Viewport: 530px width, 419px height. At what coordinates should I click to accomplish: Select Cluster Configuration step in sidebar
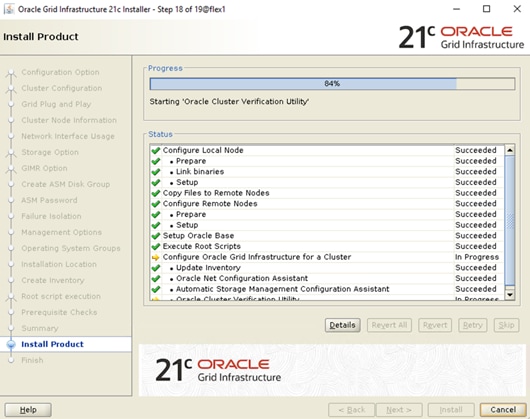click(62, 88)
